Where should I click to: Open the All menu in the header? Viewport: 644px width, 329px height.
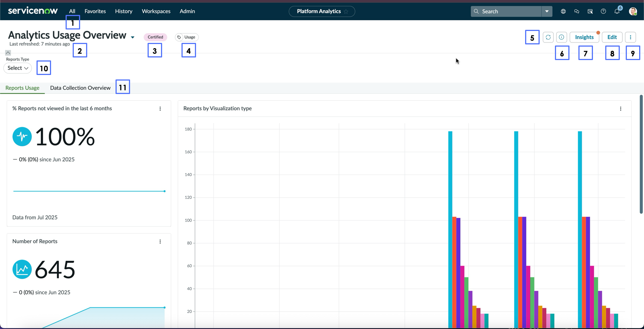[72, 11]
